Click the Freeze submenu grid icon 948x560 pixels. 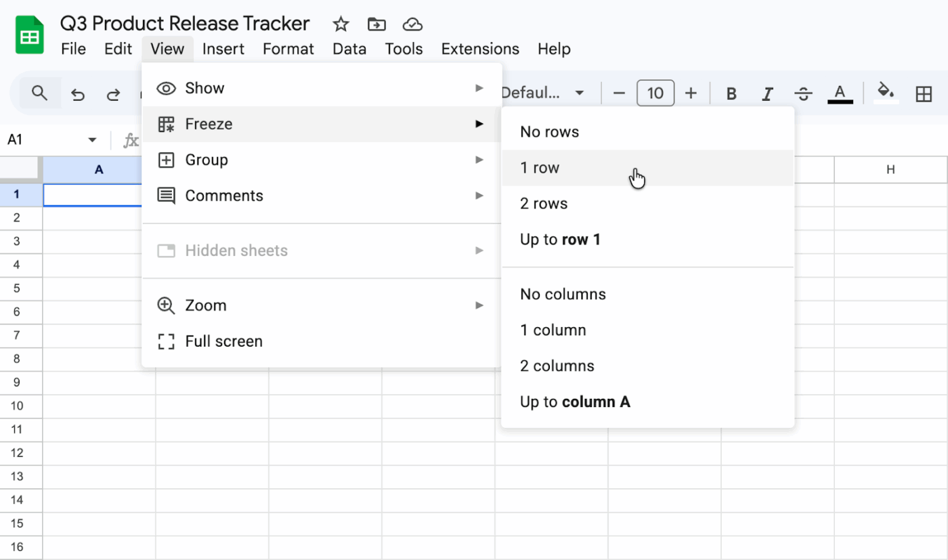[166, 124]
